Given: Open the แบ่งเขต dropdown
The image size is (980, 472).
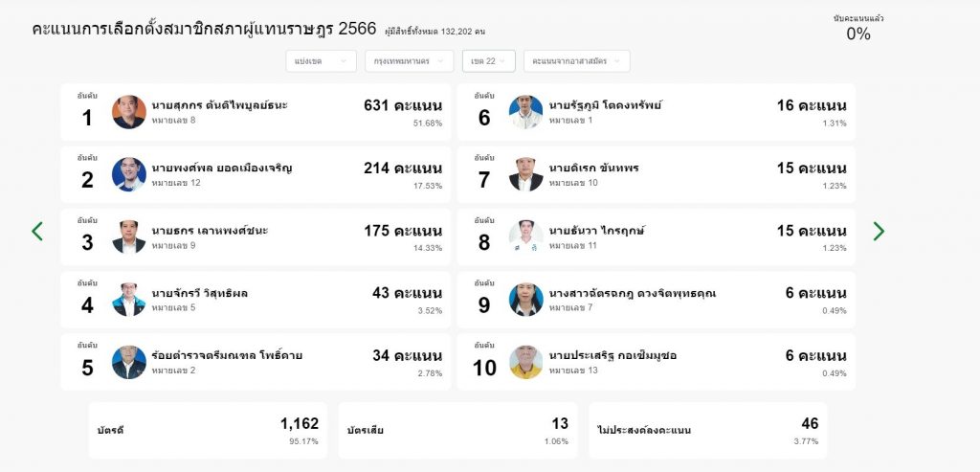Looking at the screenshot, I should 322,61.
